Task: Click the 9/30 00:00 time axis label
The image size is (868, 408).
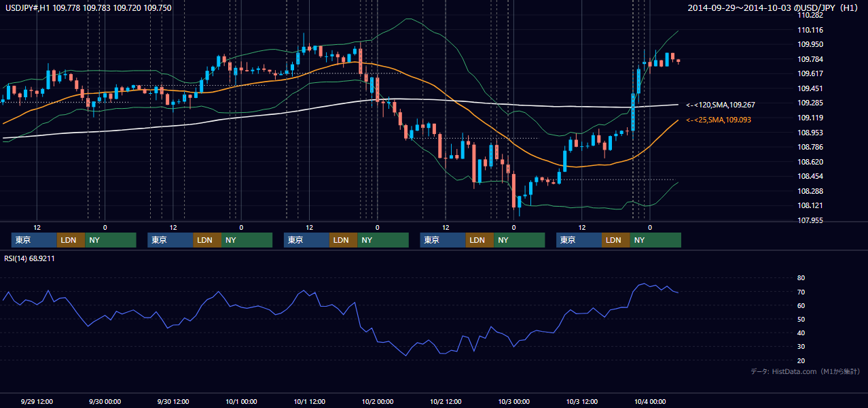Action: [105, 401]
